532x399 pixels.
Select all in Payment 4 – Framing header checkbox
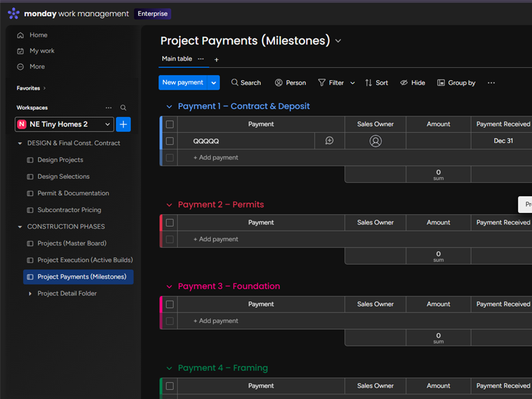[170, 386]
